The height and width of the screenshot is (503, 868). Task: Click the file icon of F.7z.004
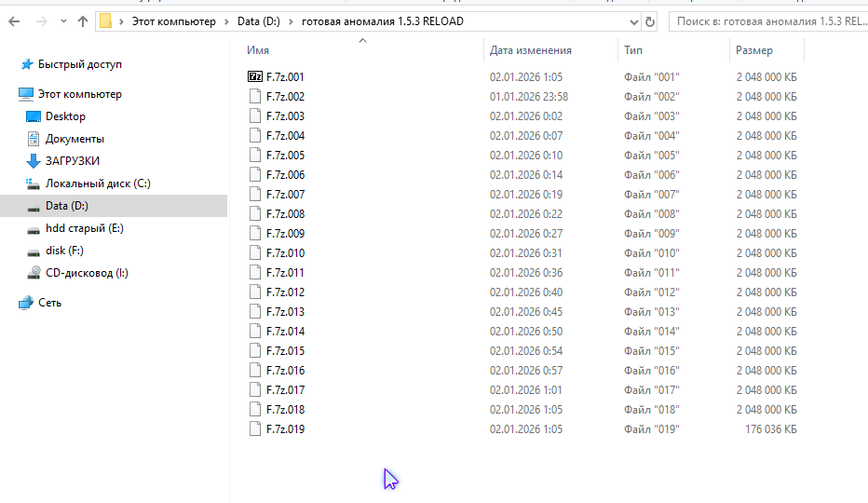254,136
